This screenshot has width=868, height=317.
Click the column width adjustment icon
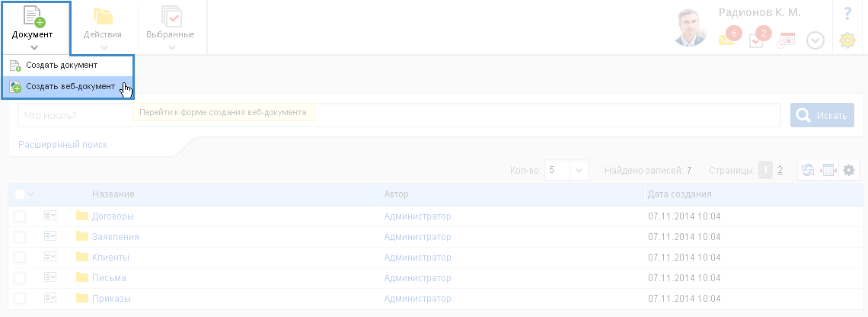[828, 171]
